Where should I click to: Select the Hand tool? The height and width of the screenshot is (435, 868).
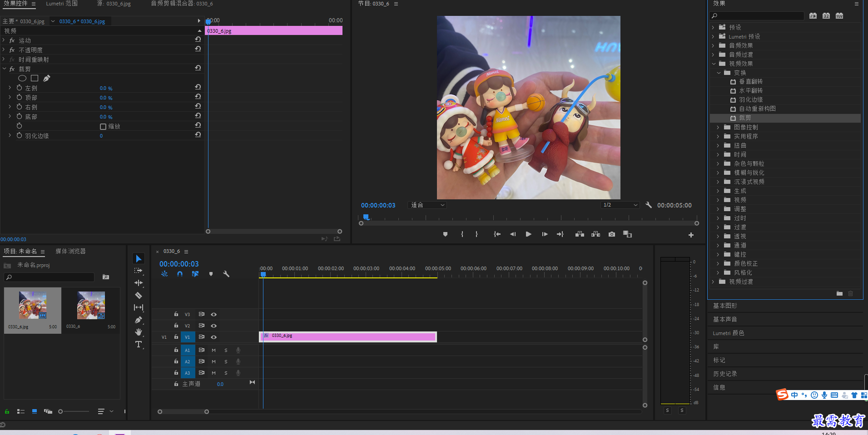click(139, 332)
